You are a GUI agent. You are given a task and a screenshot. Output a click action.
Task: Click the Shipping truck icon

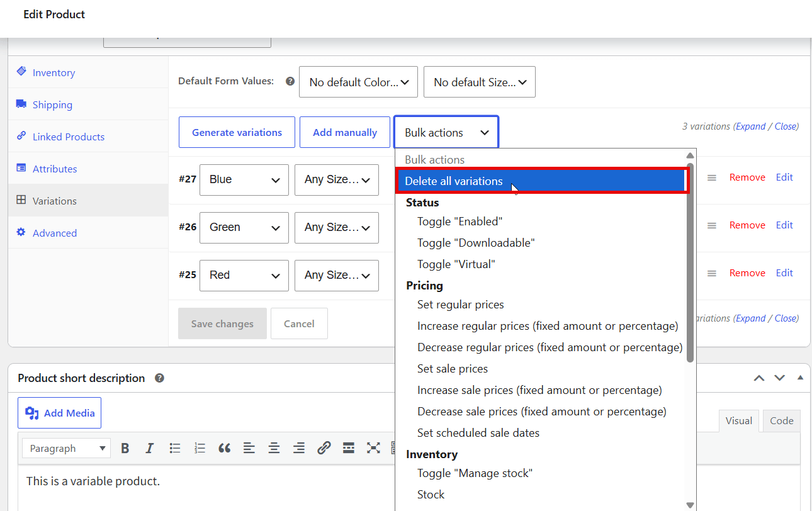[21, 104]
